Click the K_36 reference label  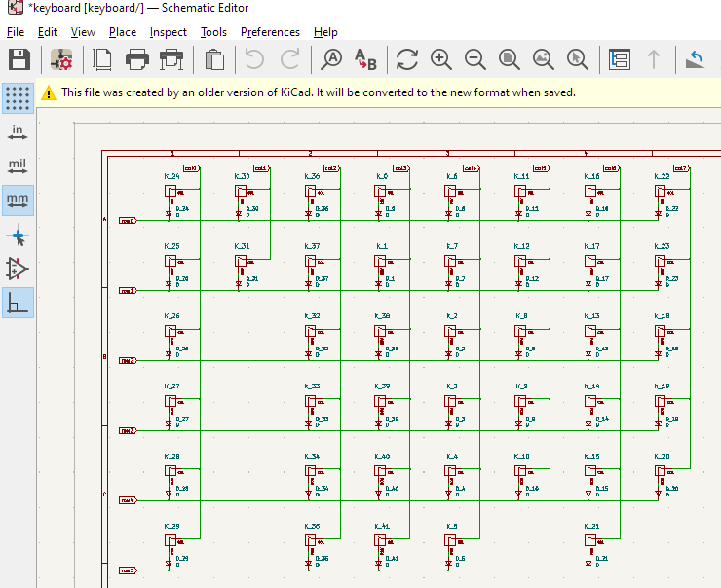pyautogui.click(x=312, y=176)
